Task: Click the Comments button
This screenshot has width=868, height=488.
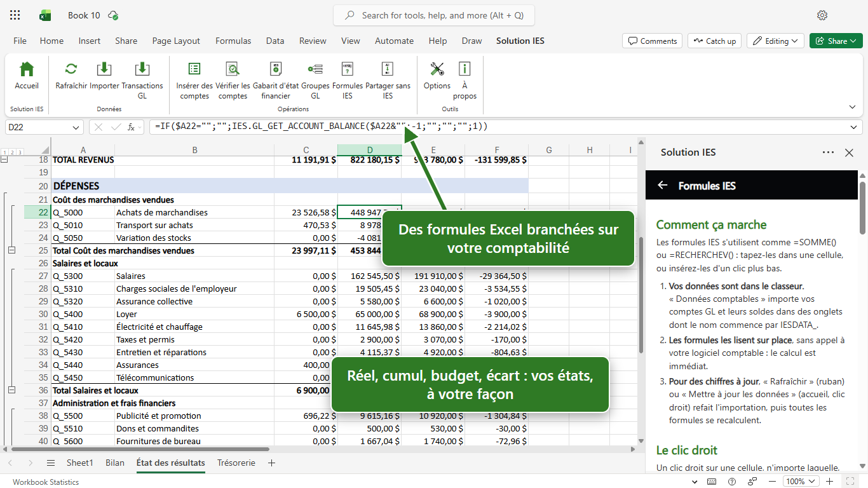Action: click(x=652, y=41)
